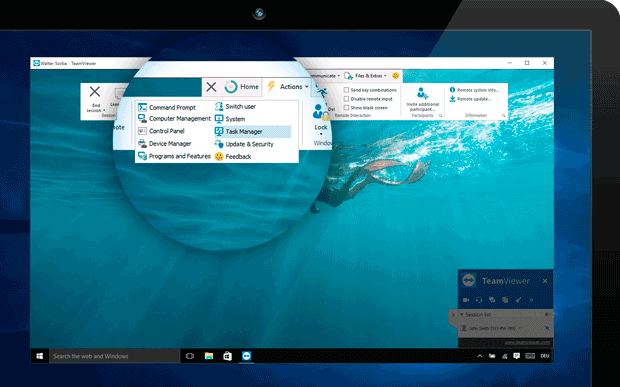620x387 pixels.
Task: Click the TeamViewer logo in the panel
Action: 469,281
